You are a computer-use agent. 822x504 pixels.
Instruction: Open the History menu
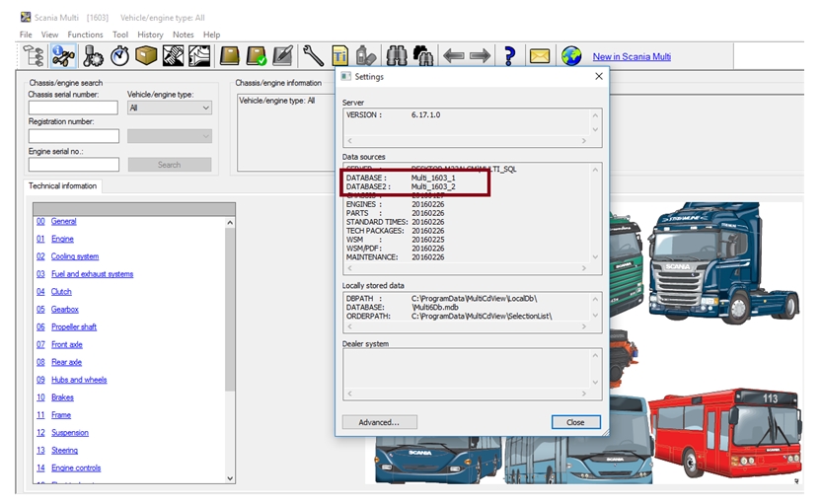150,35
